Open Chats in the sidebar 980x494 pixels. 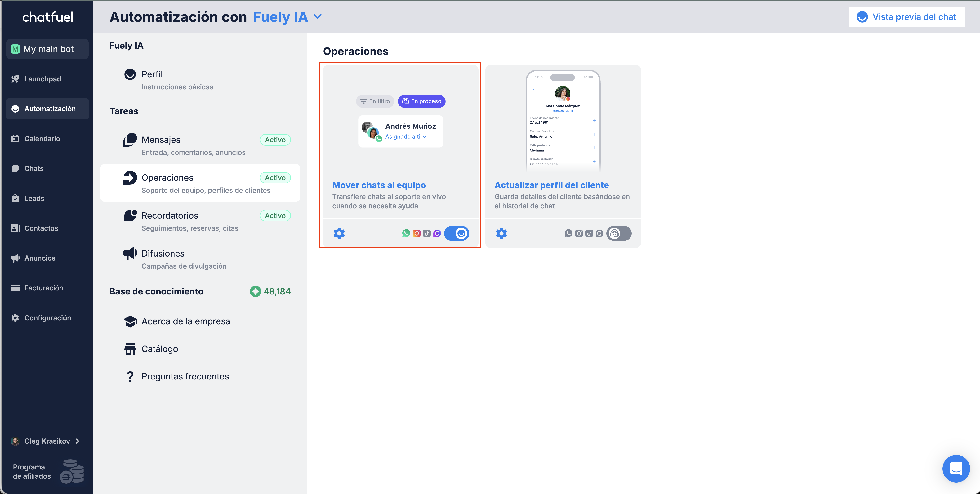[x=34, y=169]
